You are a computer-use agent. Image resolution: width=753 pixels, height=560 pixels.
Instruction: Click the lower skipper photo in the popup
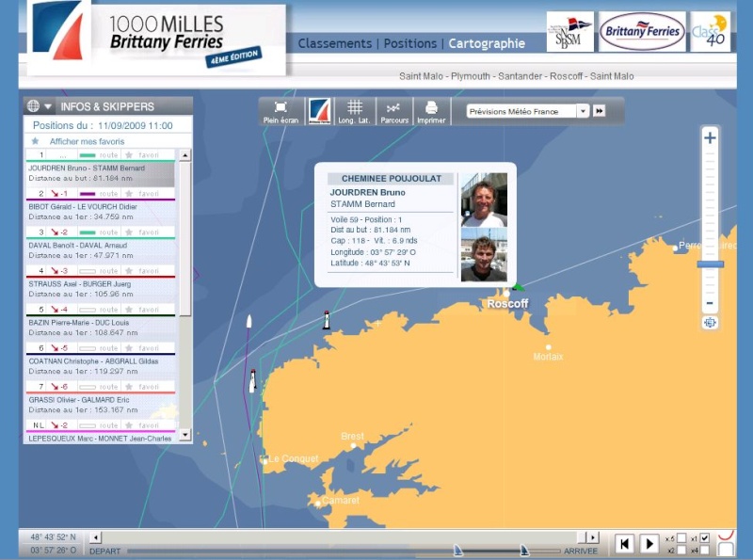tap(484, 255)
